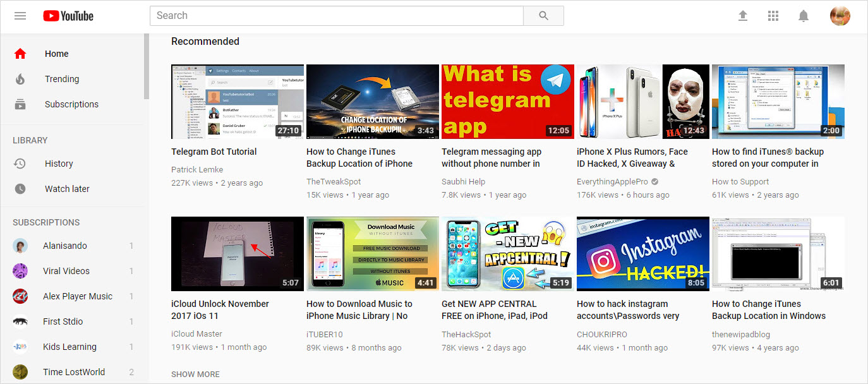Viewport: 868px width, 384px height.
Task: Click the Alex Player Music avatar
Action: click(20, 296)
